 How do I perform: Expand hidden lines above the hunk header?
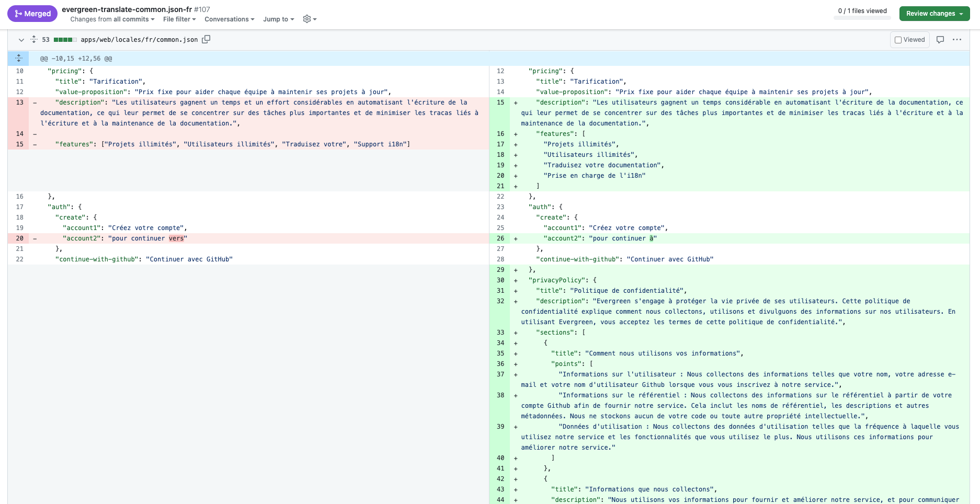[x=18, y=59]
